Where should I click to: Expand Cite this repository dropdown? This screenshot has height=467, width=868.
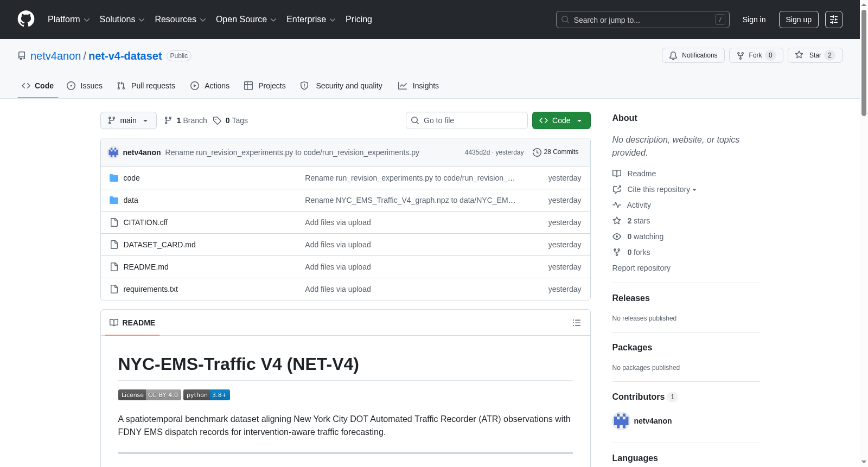[661, 189]
